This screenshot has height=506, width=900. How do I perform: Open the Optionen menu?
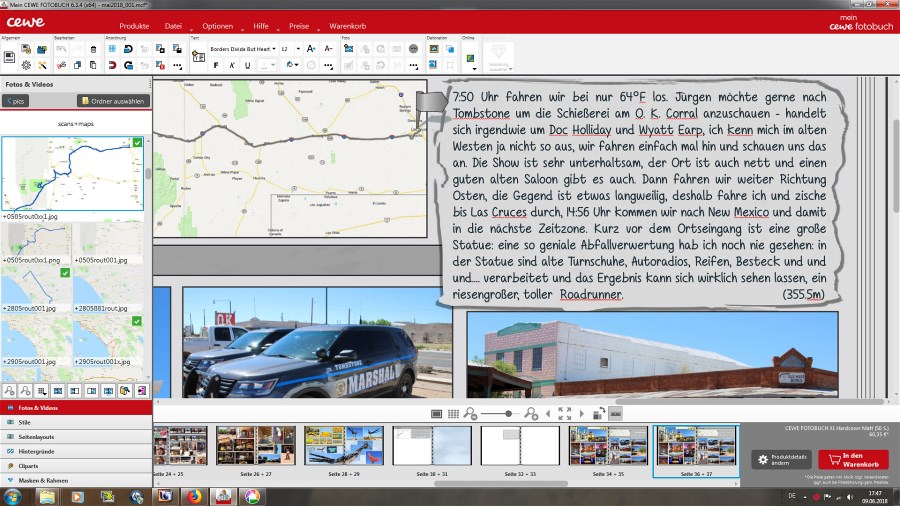[217, 24]
